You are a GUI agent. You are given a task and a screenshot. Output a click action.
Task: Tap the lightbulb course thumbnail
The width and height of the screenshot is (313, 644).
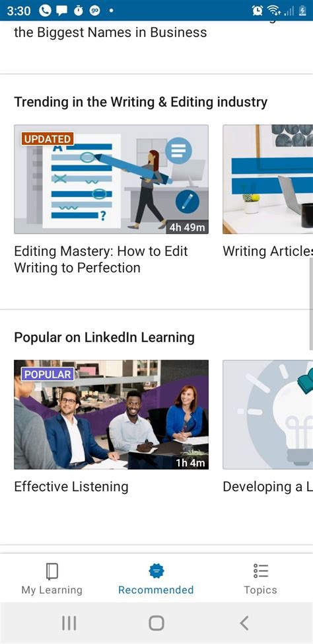(268, 415)
